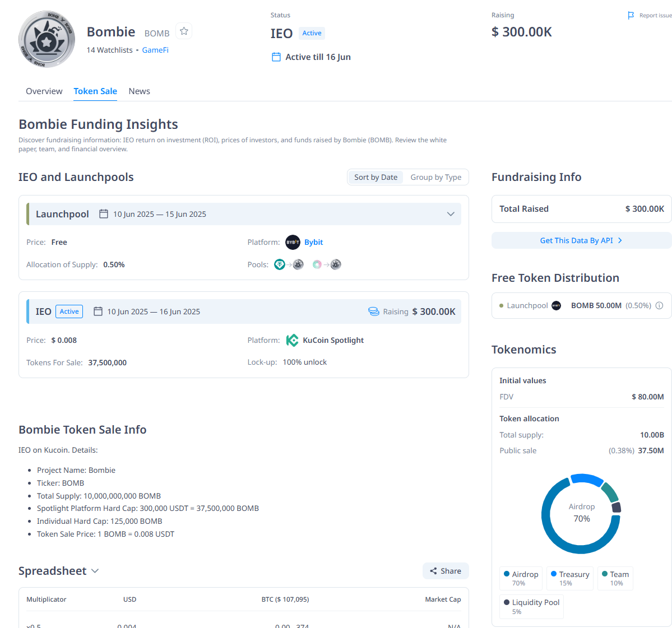Click the 14 Watchlists text

coord(110,50)
